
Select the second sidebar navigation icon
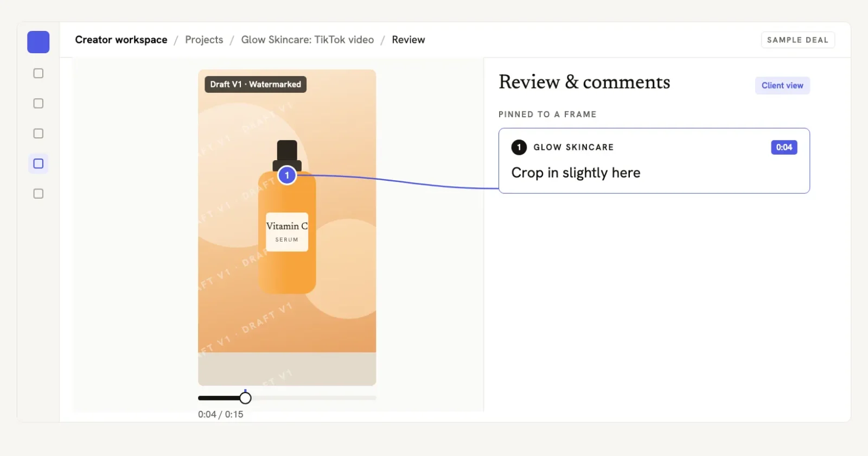point(38,103)
